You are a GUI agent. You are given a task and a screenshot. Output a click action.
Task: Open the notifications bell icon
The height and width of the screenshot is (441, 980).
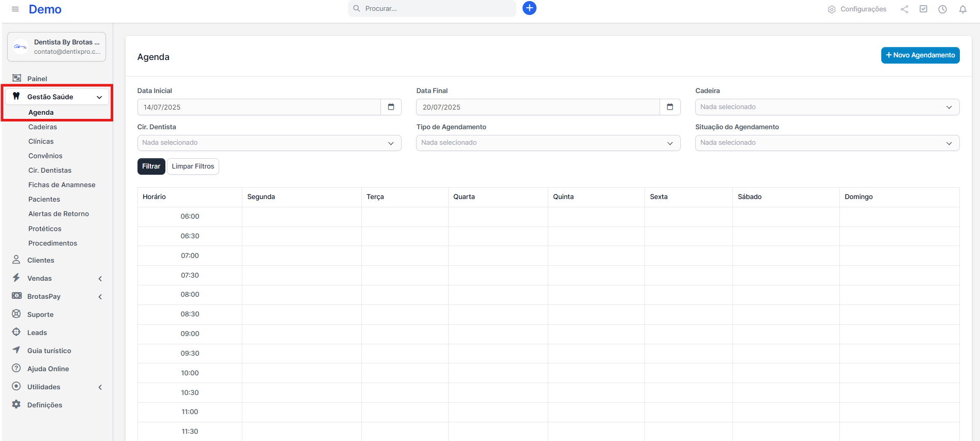pos(962,9)
